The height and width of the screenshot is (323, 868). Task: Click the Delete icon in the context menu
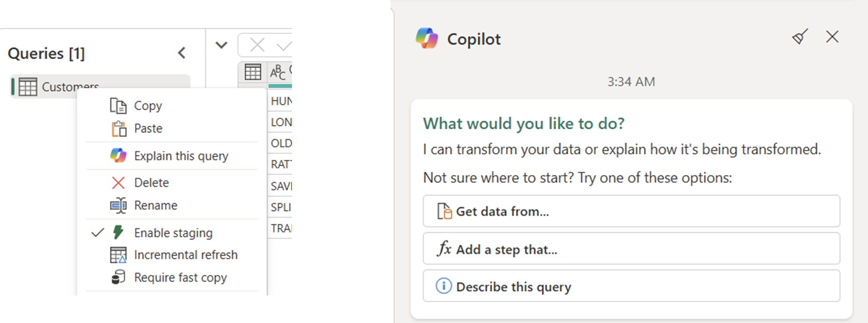(x=119, y=182)
